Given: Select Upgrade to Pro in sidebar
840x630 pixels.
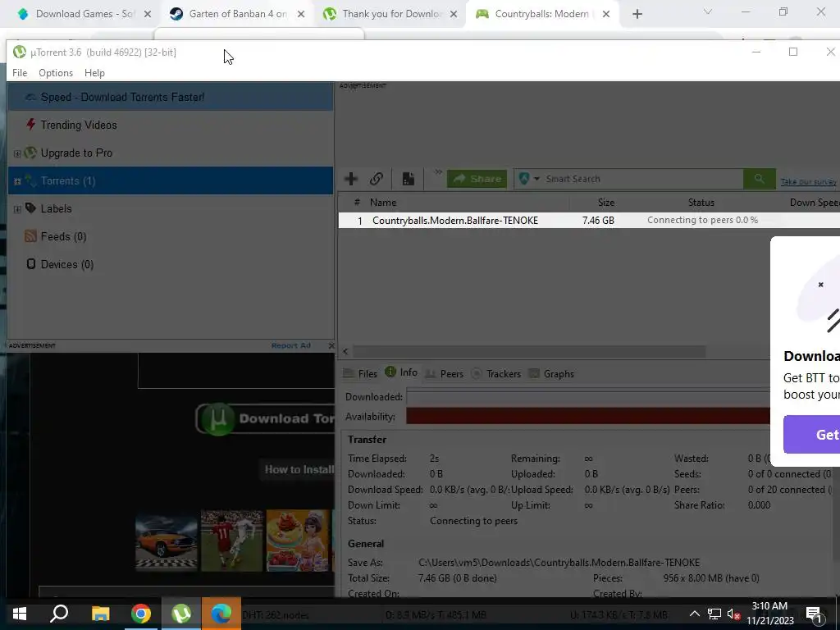Looking at the screenshot, I should point(76,153).
